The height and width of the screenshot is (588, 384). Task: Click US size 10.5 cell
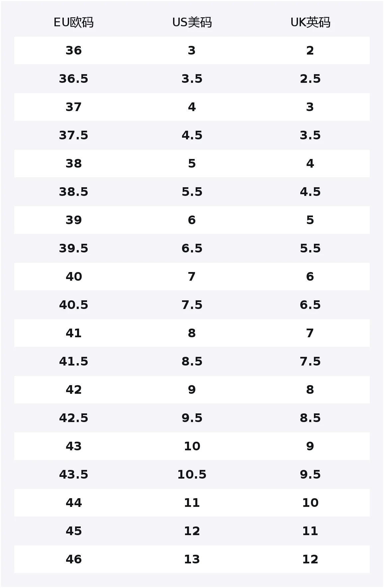[x=192, y=475]
